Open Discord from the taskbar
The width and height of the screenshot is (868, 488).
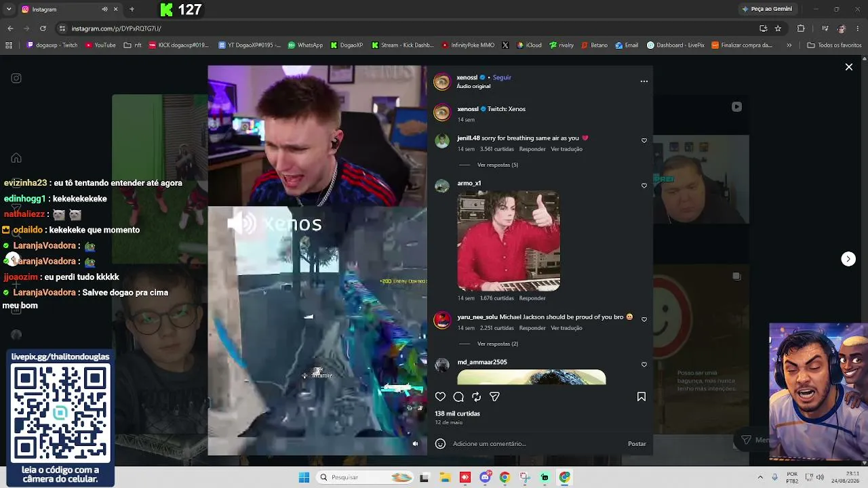tap(485, 477)
